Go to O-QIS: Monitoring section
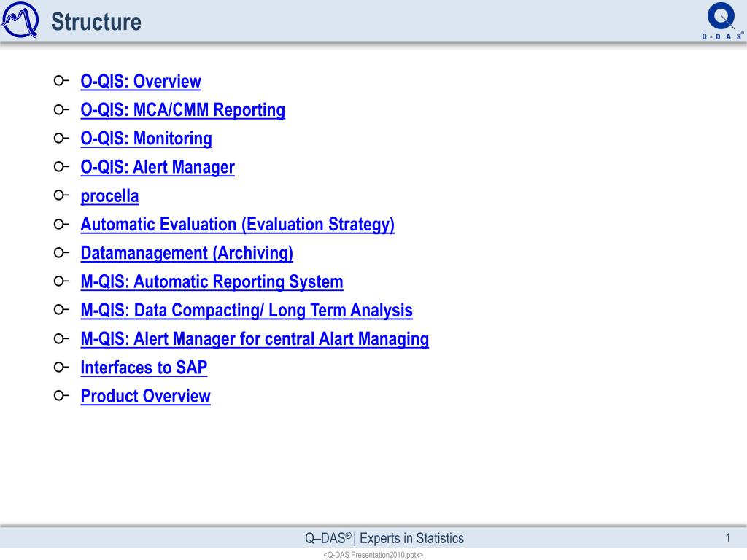The width and height of the screenshot is (747, 560). click(146, 139)
